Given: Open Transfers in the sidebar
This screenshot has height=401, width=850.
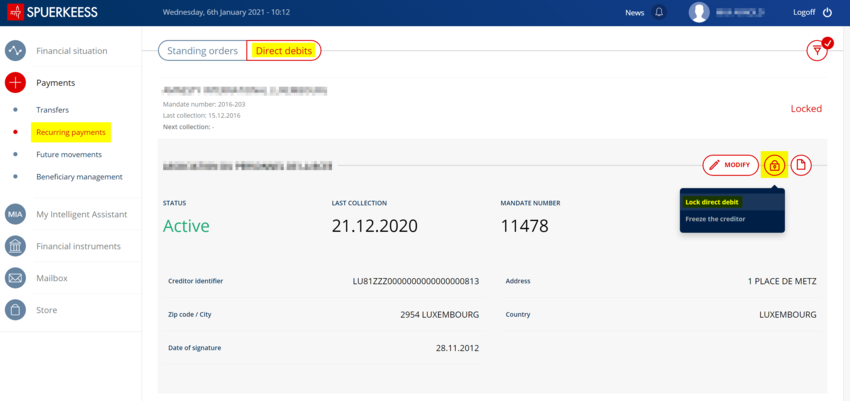Looking at the screenshot, I should [53, 110].
